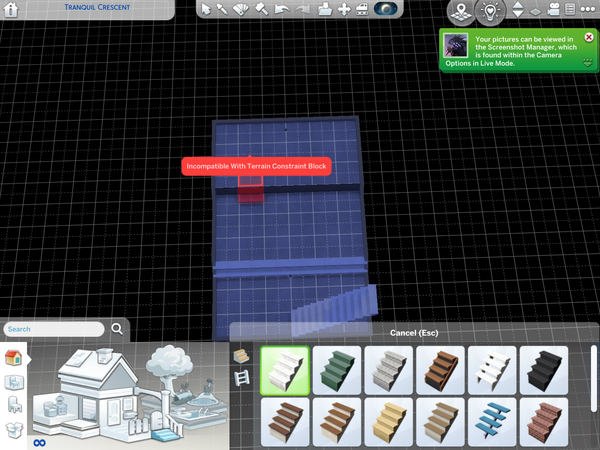
Task: Choose the dark brown wooden stairs
Action: 440,370
